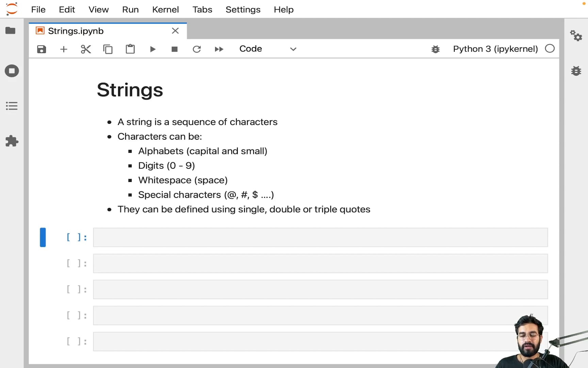
Task: Open running terminals and kernels panel
Action: tap(12, 71)
